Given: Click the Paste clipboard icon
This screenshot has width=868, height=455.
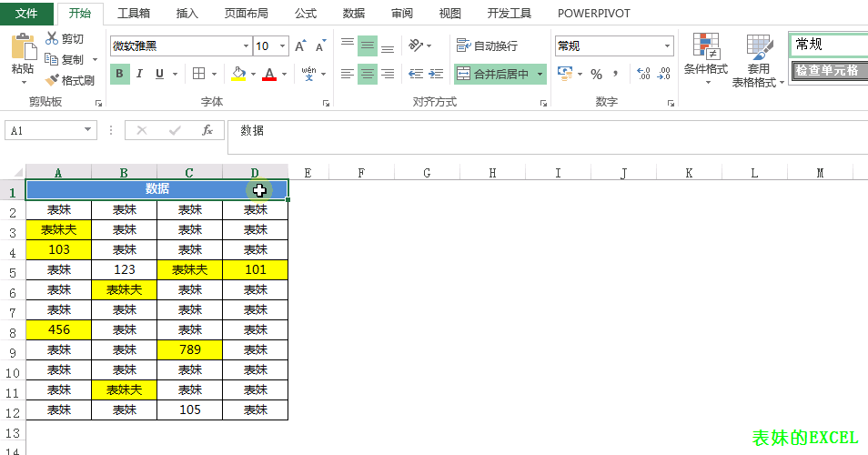Looking at the screenshot, I should (x=23, y=46).
